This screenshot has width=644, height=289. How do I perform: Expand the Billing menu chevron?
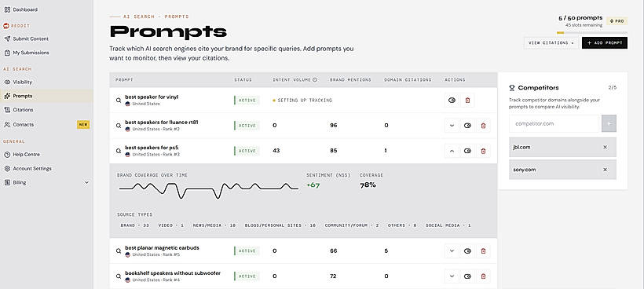pos(86,182)
